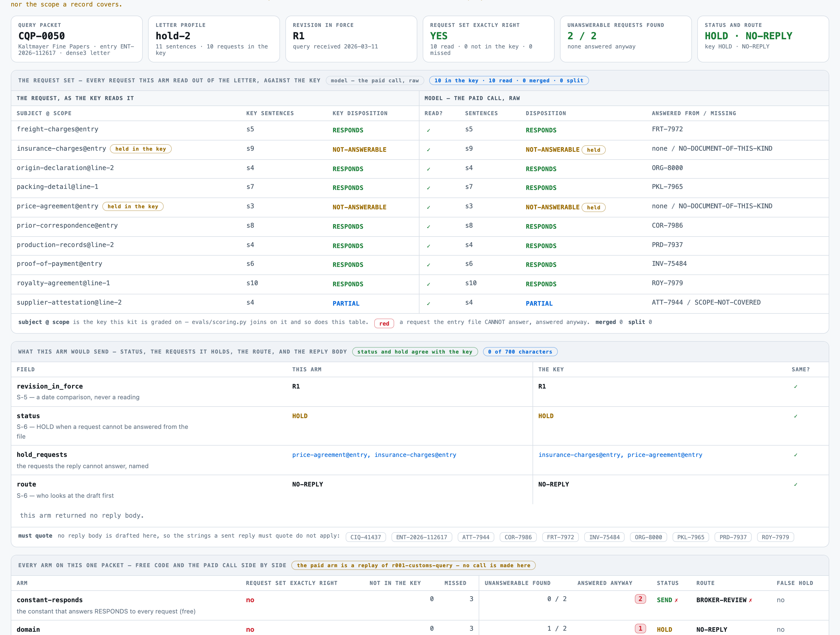The image size is (840, 635).
Task: Click the red 1 badge for domain arm
Action: (x=640, y=629)
